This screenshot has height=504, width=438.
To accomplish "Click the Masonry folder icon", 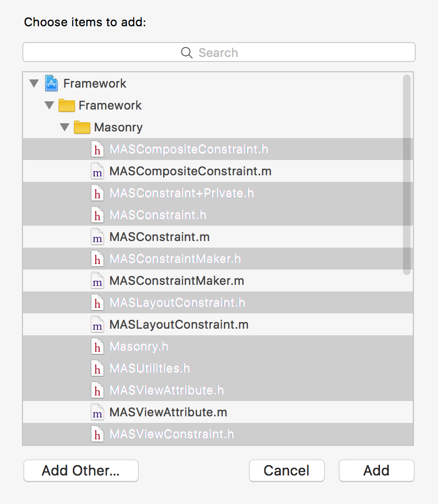I will tap(82, 127).
